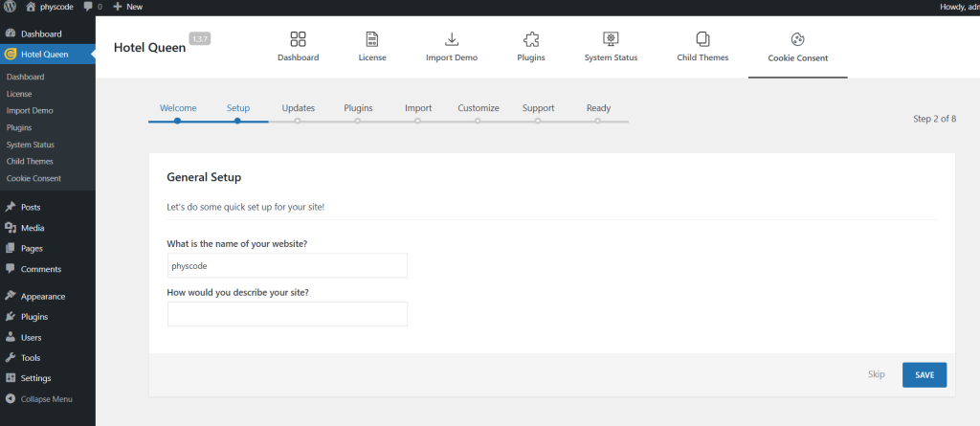Jump to the Ready wizard step
This screenshot has width=980, height=426.
click(598, 108)
